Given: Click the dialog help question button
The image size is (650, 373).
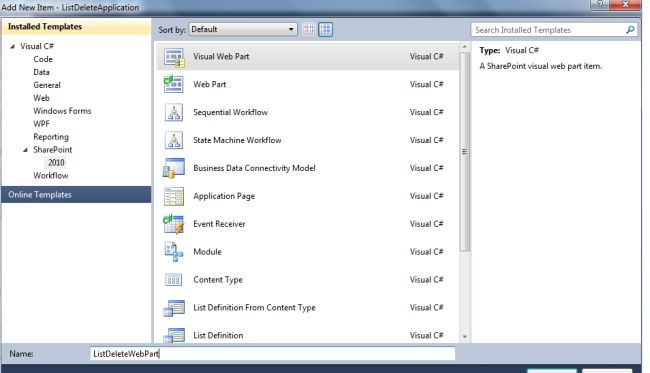Looking at the screenshot, I should 600,5.
